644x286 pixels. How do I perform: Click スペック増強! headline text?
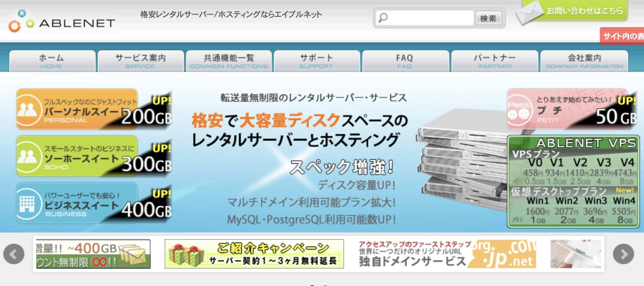click(x=342, y=167)
